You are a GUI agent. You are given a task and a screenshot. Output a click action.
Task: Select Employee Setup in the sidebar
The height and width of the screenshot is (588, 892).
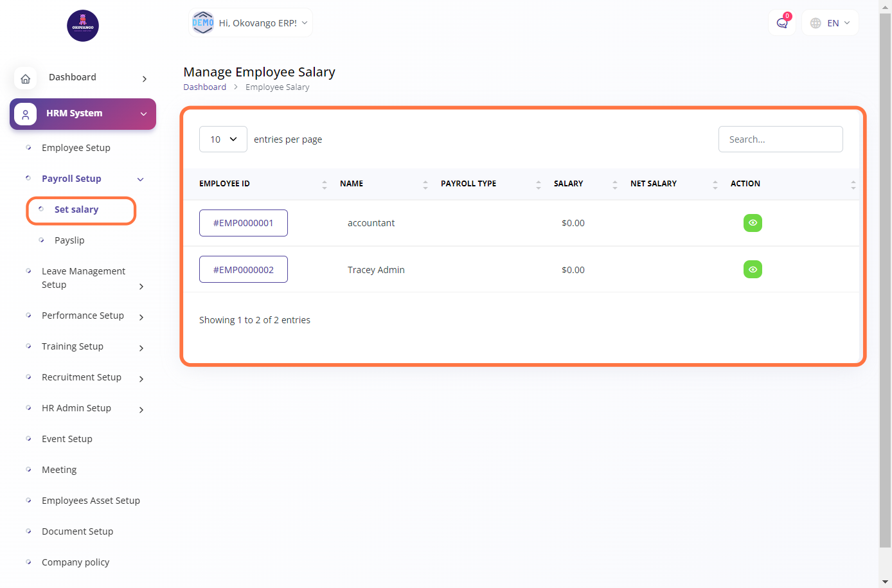coord(76,148)
